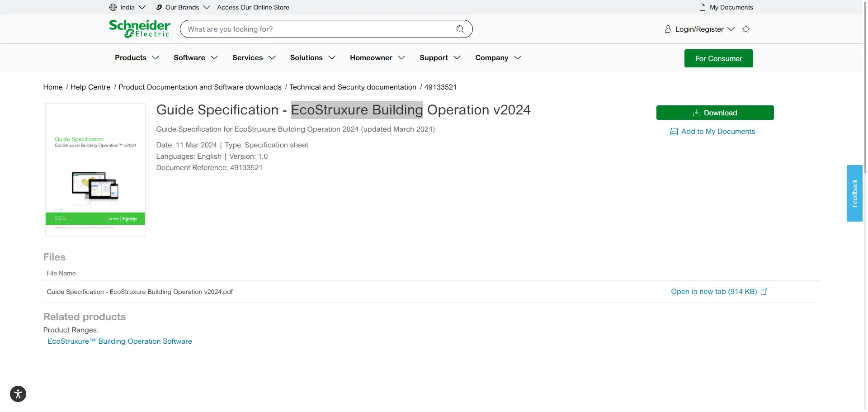Open the Support menu
This screenshot has width=868, height=412.
440,58
